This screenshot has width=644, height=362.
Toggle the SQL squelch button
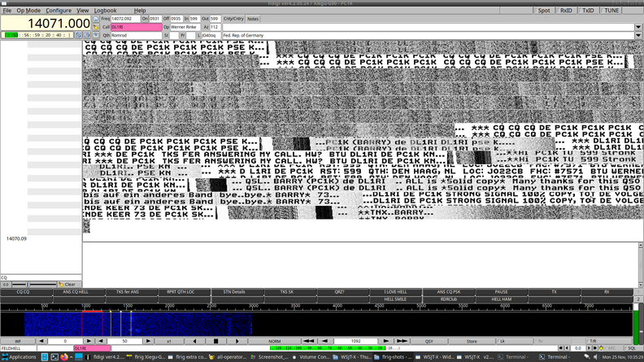(632, 348)
